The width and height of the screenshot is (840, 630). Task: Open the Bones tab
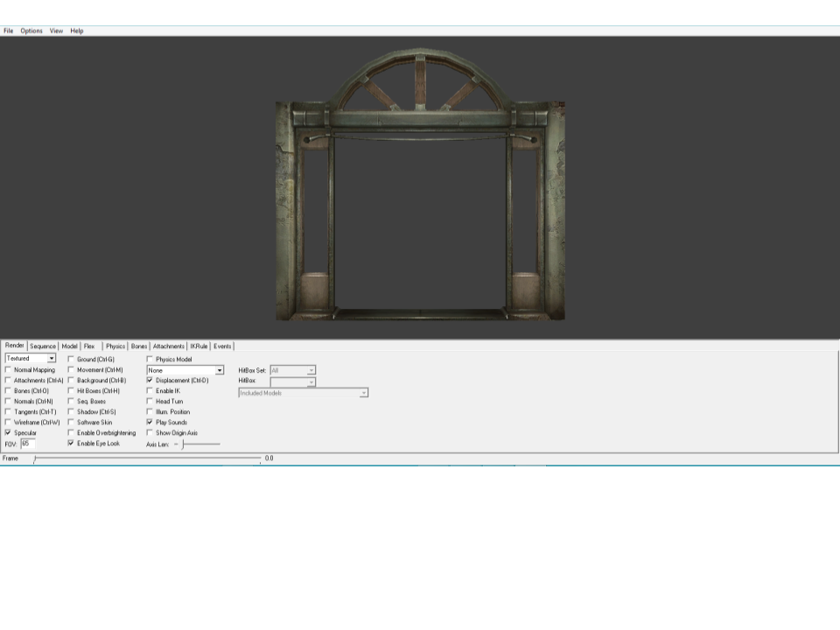pos(139,346)
